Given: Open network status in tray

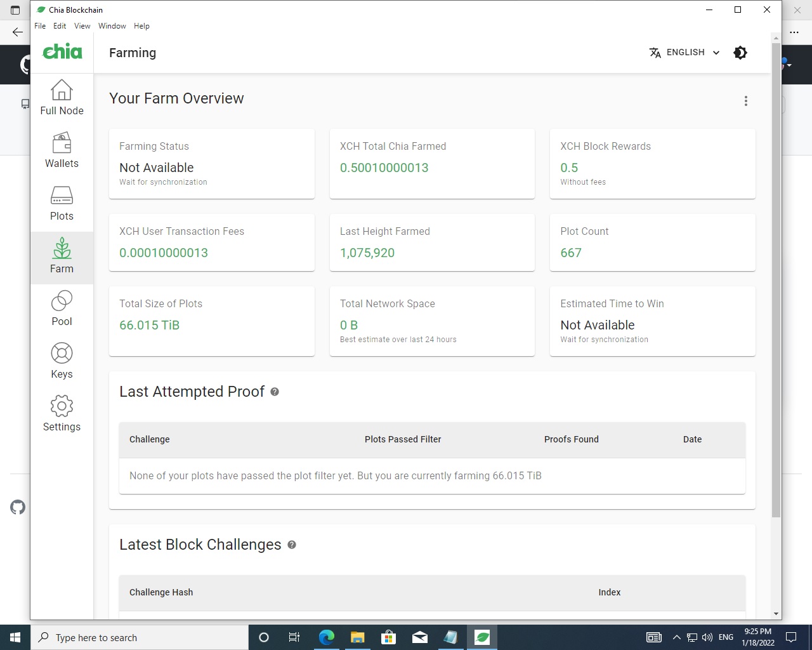Looking at the screenshot, I should [x=692, y=637].
